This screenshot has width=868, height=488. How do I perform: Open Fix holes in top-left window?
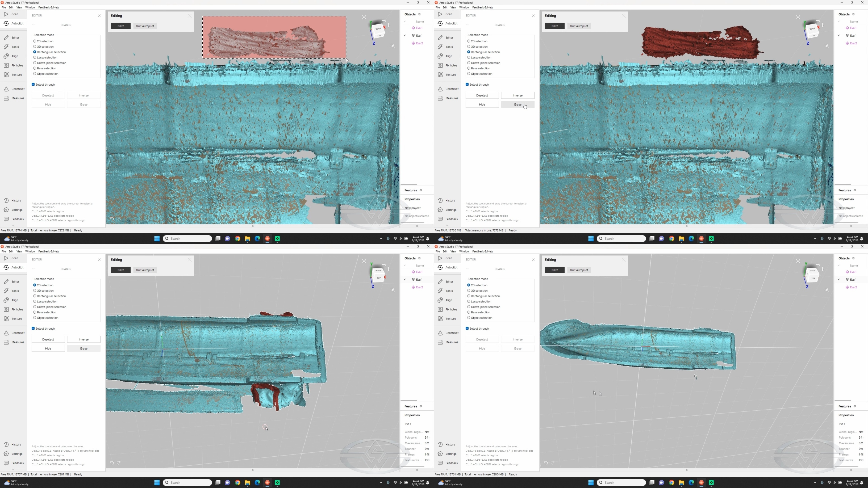click(x=14, y=65)
